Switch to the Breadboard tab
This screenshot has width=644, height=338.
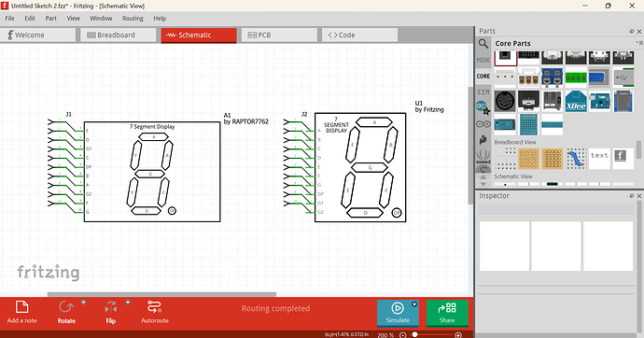119,35
